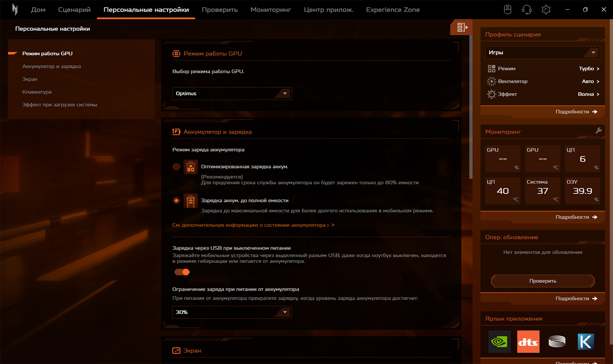Switch to the Сценарий tab

click(x=74, y=10)
